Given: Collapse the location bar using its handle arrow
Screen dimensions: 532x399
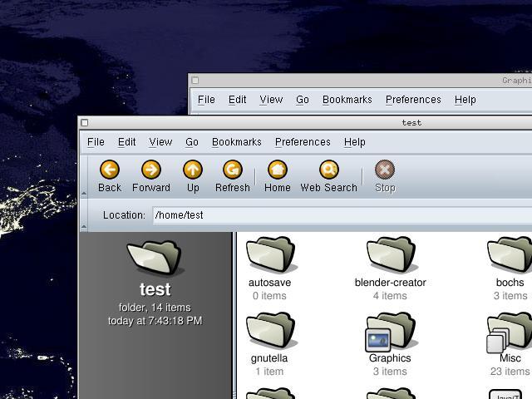Looking at the screenshot, I should click(x=84, y=226).
